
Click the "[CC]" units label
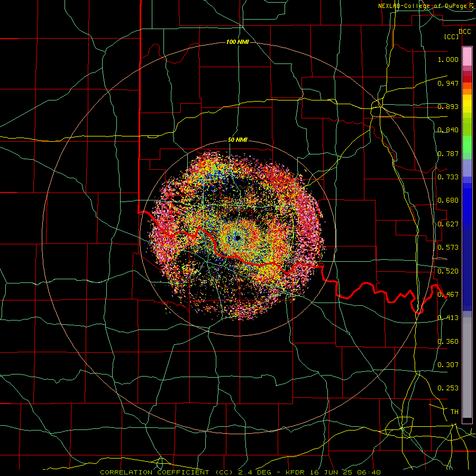452,36
